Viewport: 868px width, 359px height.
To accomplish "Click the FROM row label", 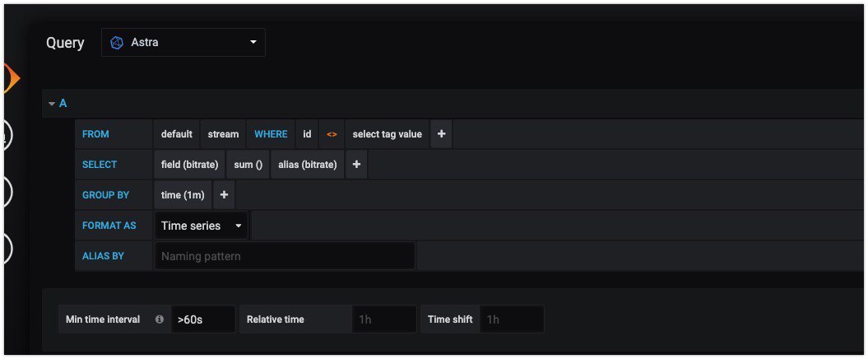I will pyautogui.click(x=95, y=134).
